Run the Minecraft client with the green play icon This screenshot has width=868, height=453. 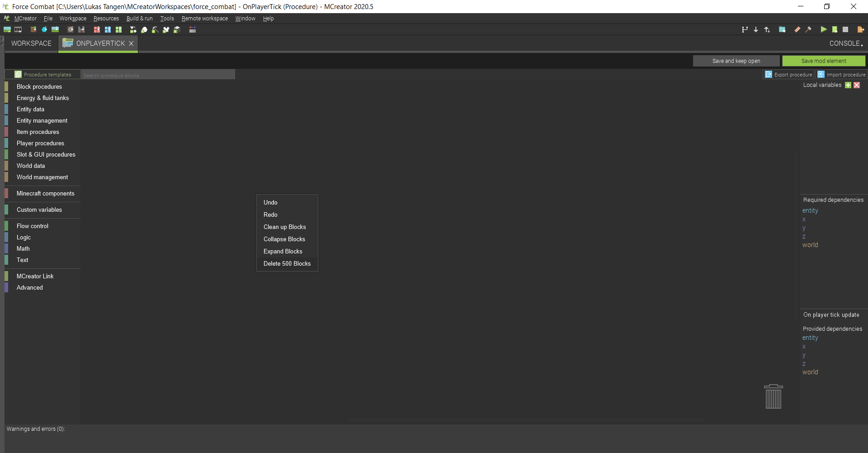[x=824, y=29]
